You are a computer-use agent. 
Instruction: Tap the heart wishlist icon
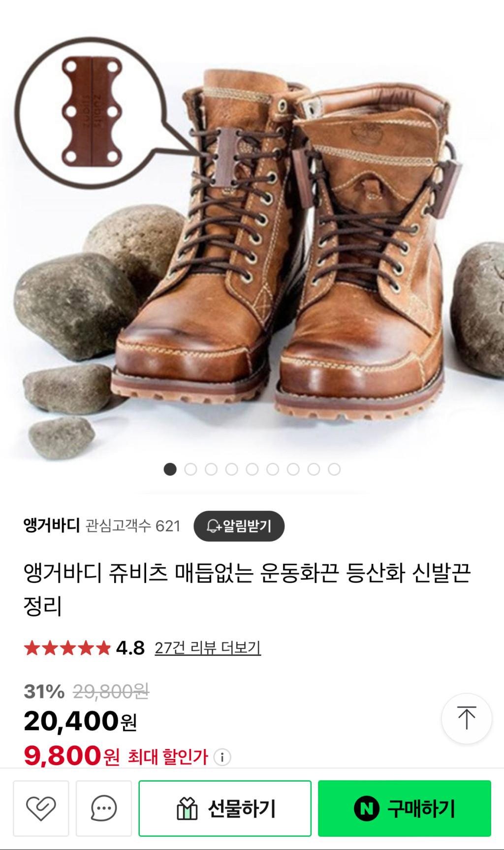(41, 808)
